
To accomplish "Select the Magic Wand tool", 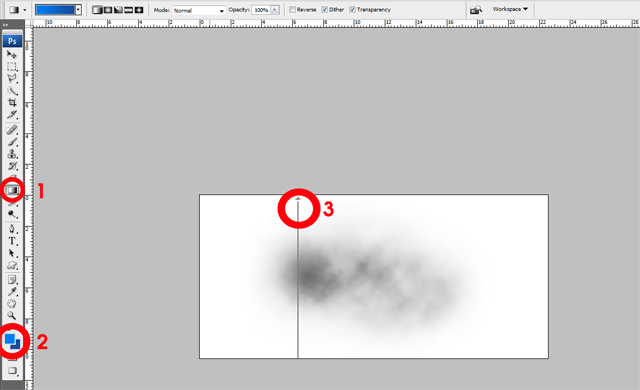I will tap(11, 91).
